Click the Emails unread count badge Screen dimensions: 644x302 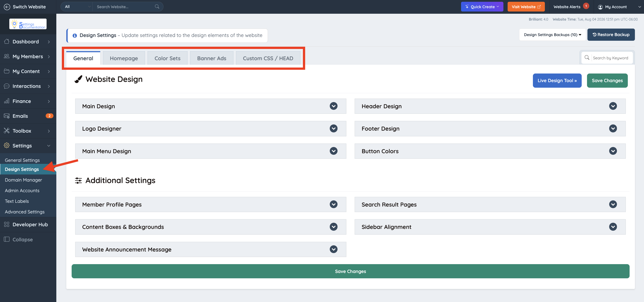49,116
